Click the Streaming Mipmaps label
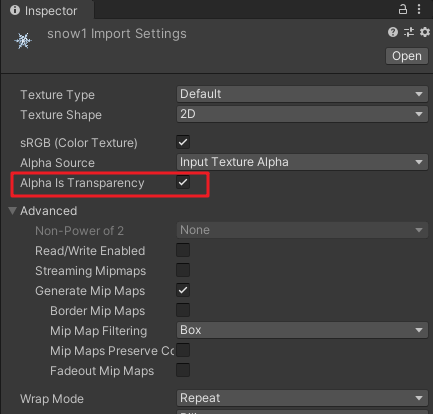Image resolution: width=433 pixels, height=414 pixels. pyautogui.click(x=91, y=271)
